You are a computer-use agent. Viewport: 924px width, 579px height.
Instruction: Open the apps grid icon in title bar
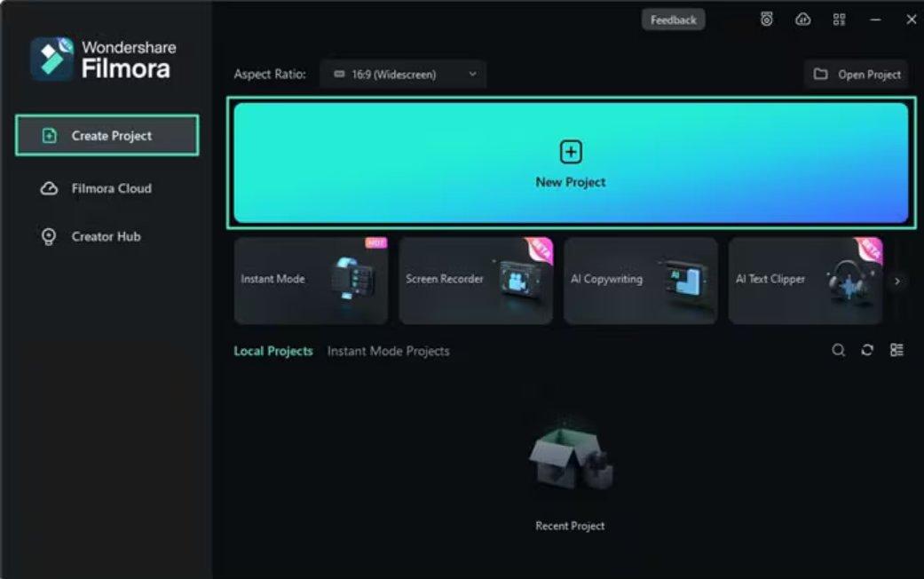click(839, 20)
